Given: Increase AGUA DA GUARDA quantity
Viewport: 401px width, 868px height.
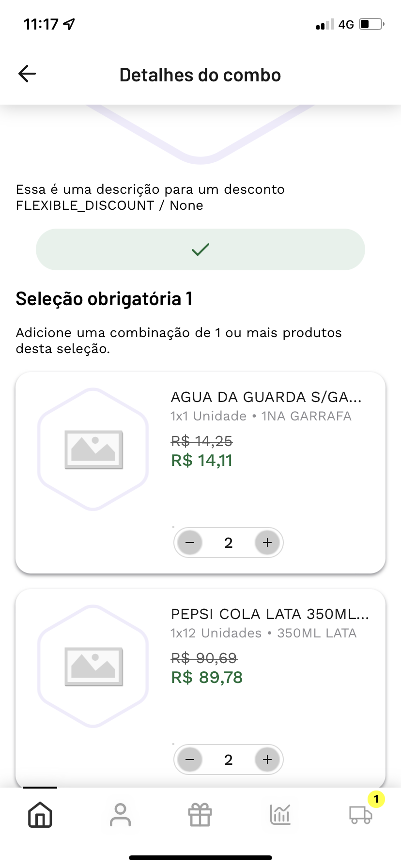Looking at the screenshot, I should coord(267,542).
